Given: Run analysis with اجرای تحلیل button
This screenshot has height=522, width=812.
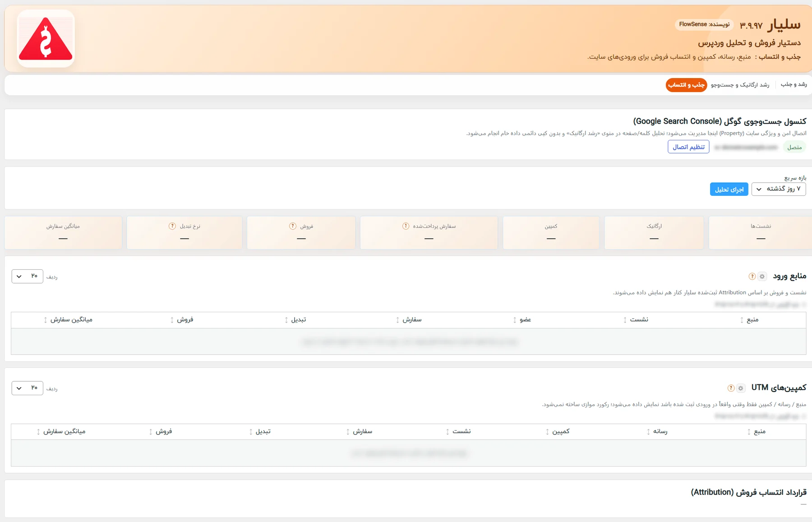Looking at the screenshot, I should point(729,189).
